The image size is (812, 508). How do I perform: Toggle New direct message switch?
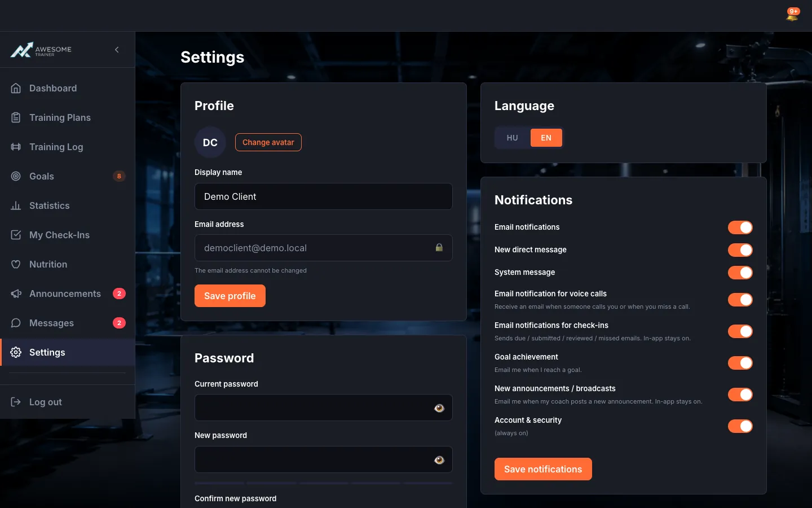[x=740, y=250]
